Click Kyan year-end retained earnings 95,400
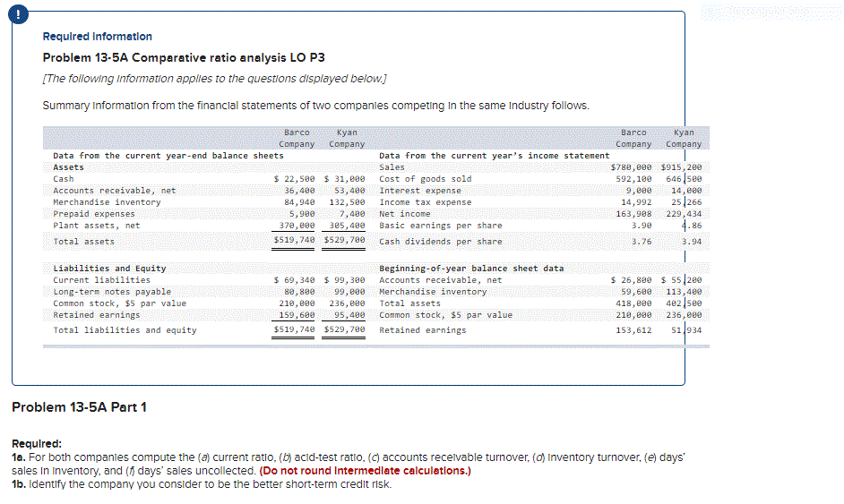The image size is (844, 504). click(349, 314)
